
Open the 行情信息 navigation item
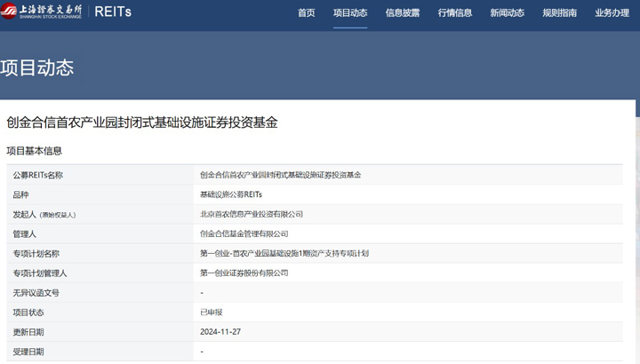[455, 13]
